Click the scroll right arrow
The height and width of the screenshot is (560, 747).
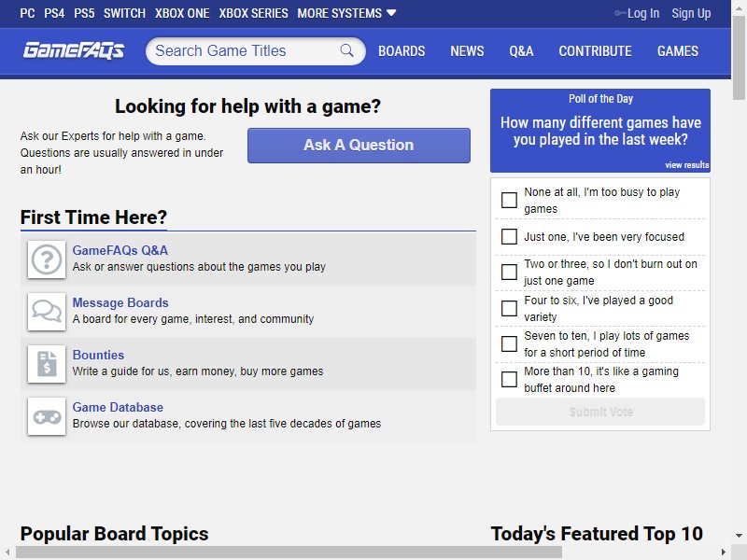[x=724, y=553]
